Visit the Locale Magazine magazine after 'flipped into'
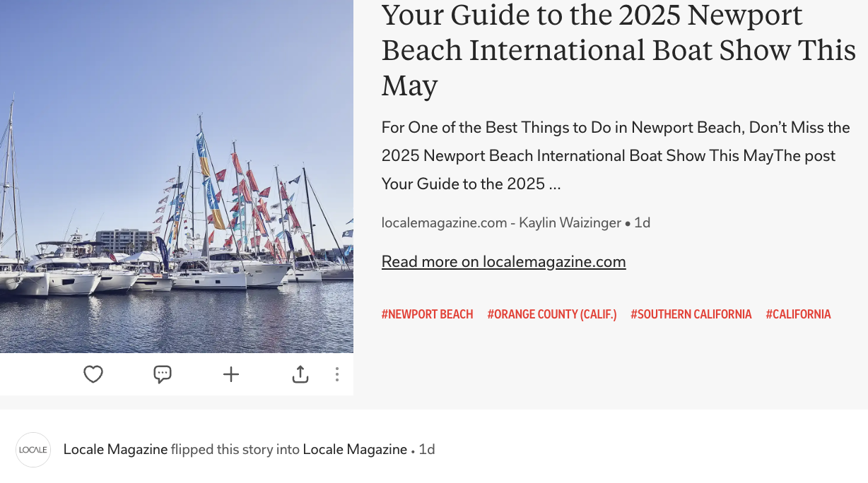 (355, 449)
